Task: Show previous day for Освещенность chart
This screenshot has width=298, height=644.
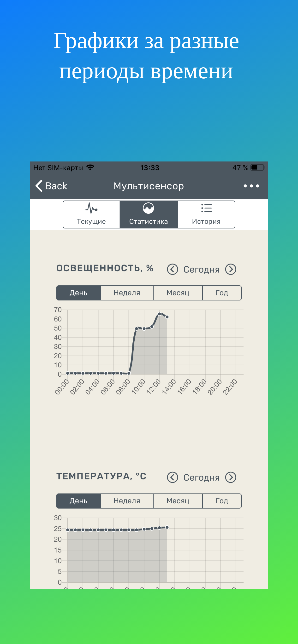Action: (x=172, y=269)
